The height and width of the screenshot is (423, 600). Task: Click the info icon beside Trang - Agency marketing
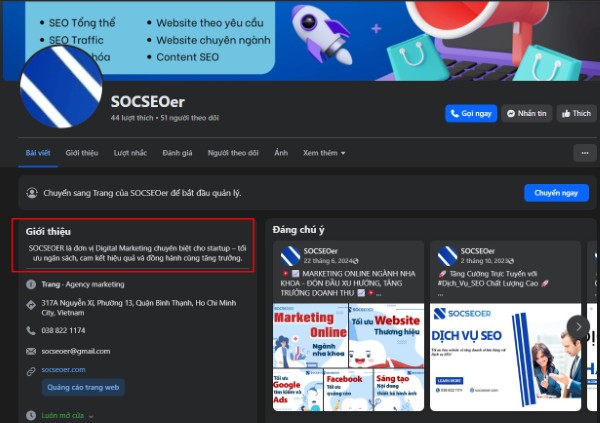click(31, 284)
